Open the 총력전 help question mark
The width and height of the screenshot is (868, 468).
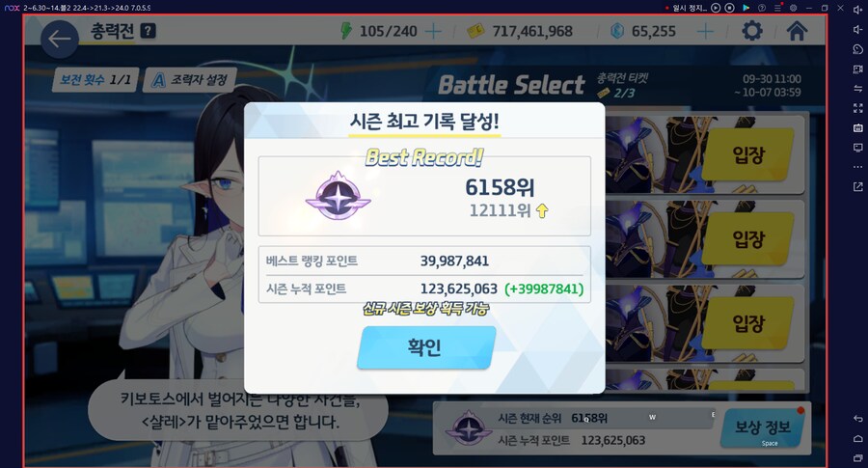[x=148, y=31]
